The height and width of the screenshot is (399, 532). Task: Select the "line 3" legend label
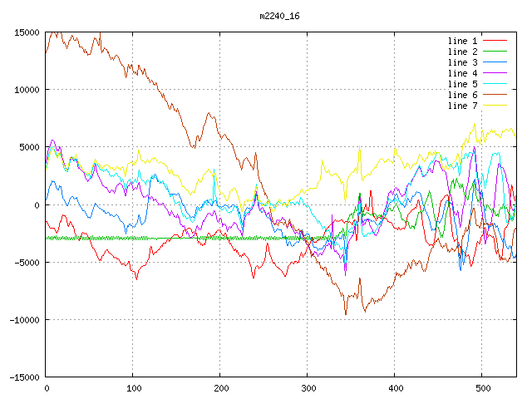coord(462,62)
